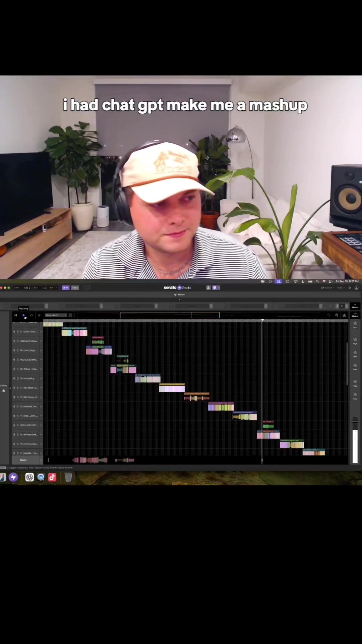Screen dimensions: 362x644
Task: Click the record button in transport
Action: click(x=39, y=315)
